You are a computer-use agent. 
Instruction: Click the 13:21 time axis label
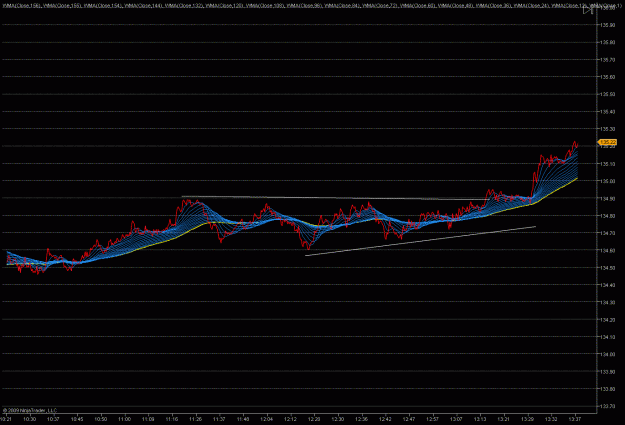[503, 419]
